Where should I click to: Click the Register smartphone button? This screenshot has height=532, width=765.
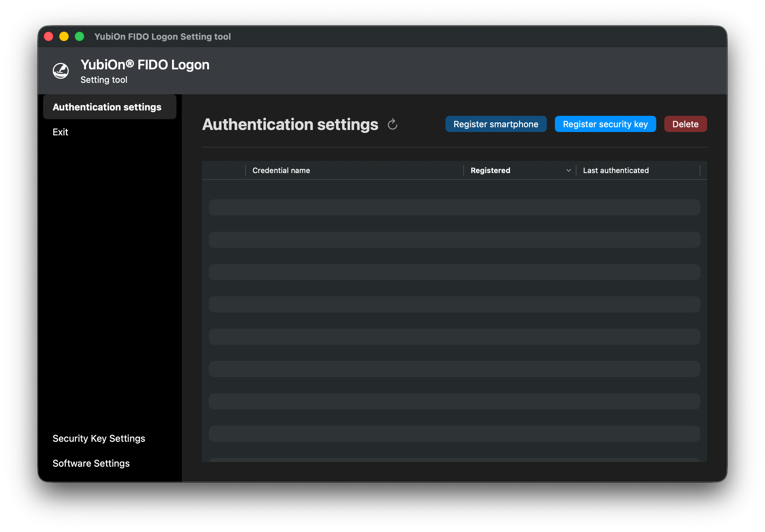[496, 124]
